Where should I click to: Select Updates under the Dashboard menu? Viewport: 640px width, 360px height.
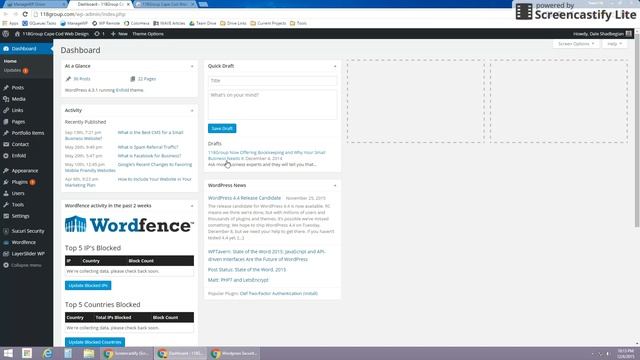pyautogui.click(x=16, y=71)
